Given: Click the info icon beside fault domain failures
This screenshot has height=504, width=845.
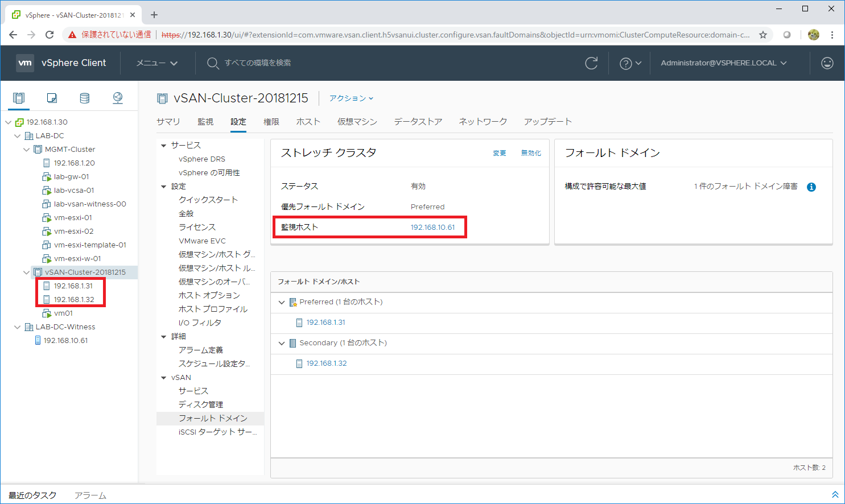Looking at the screenshot, I should 811,187.
